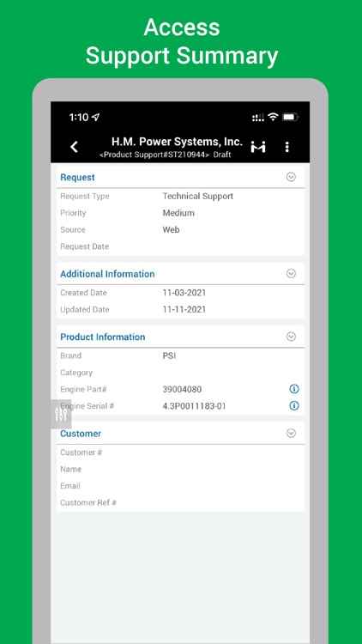Select the created date 11-03-2021
This screenshot has width=362, height=644.
[x=184, y=293]
